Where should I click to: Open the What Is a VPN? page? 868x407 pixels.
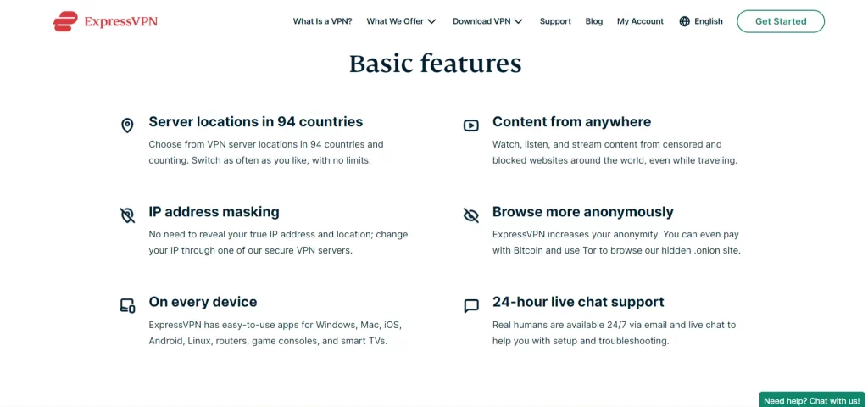pos(323,21)
